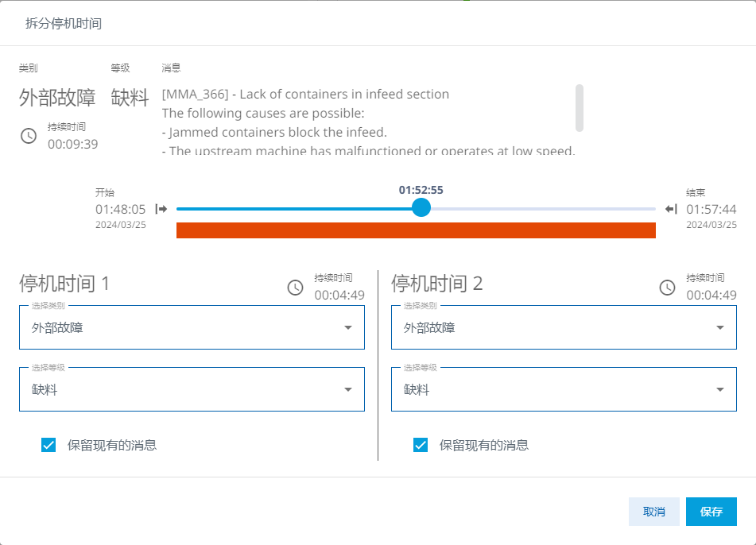Disable 保留现有的消息 for 停机时间 2
Viewport: 756px width, 545px height.
point(420,445)
